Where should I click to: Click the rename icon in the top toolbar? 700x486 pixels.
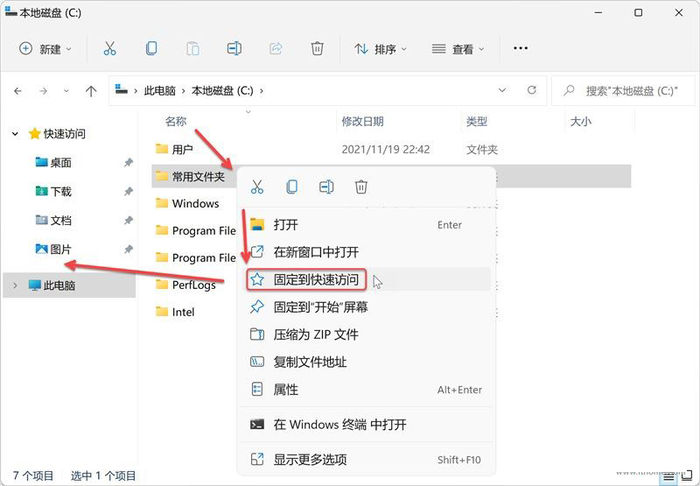pos(234,48)
